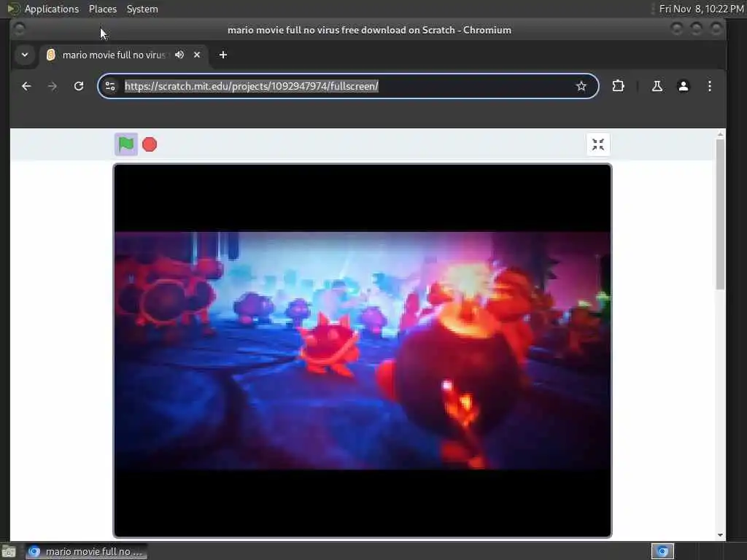Open the window menu icon in title bar

click(19, 29)
